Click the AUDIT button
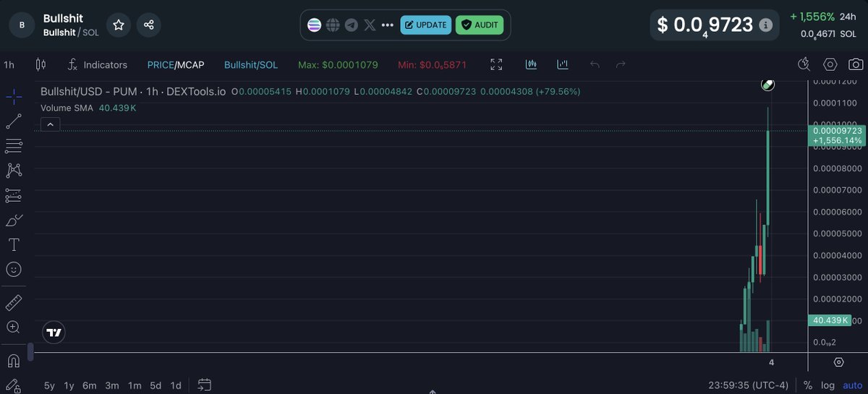The image size is (868, 394). tap(480, 25)
